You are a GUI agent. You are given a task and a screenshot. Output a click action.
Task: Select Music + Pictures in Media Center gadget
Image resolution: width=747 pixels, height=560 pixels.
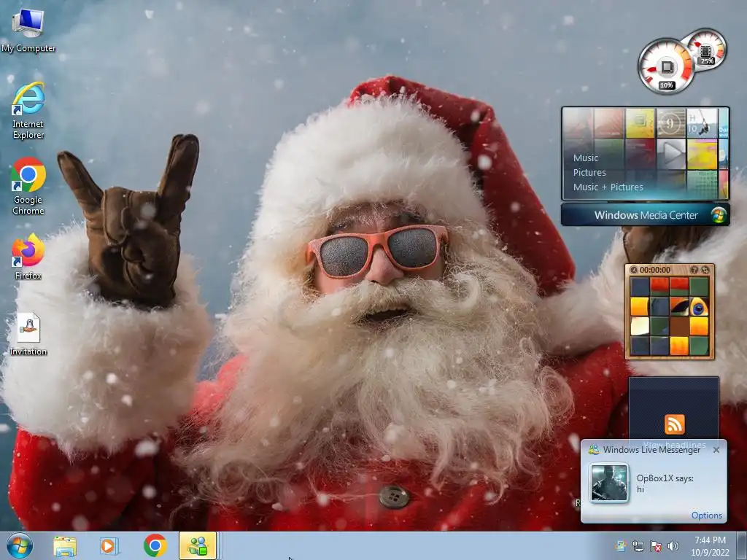click(x=608, y=187)
